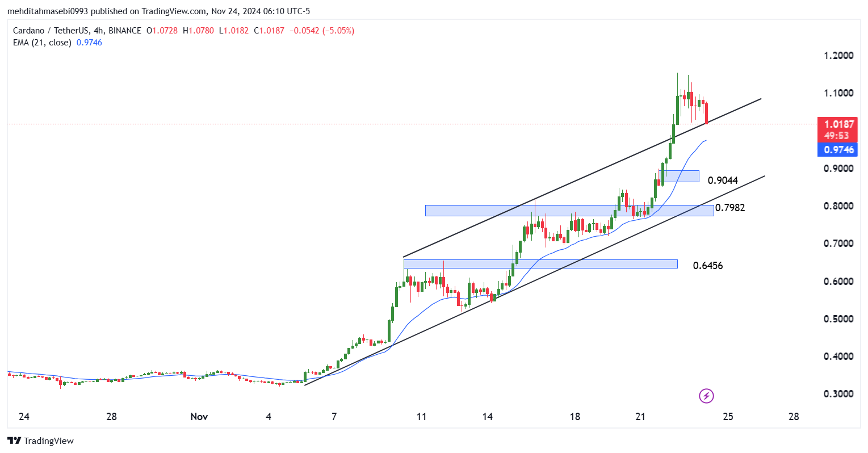Click the 21 date on time axis
868x453 pixels.
(x=641, y=417)
